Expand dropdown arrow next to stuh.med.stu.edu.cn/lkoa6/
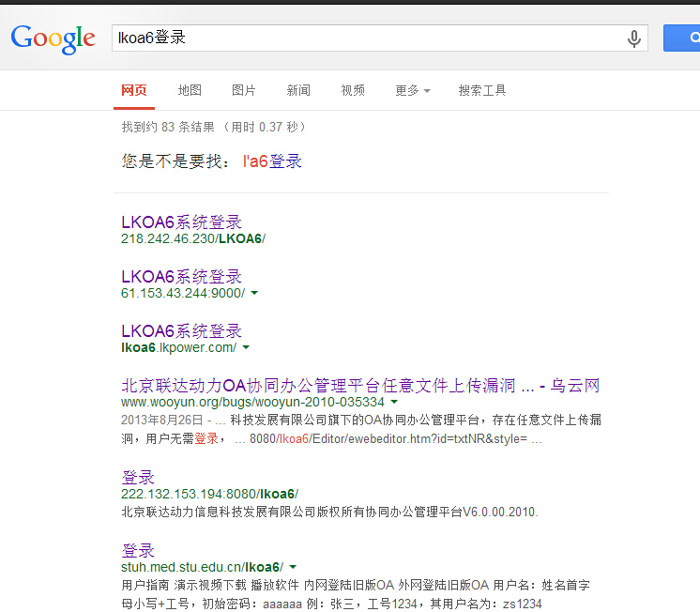Image resolution: width=700 pixels, height=612 pixels. click(x=293, y=567)
